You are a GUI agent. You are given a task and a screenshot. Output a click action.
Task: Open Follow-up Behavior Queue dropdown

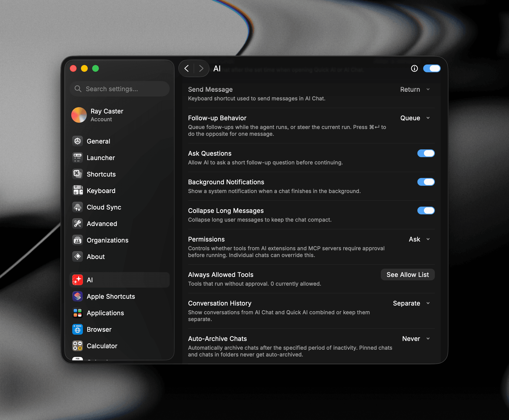pos(415,118)
